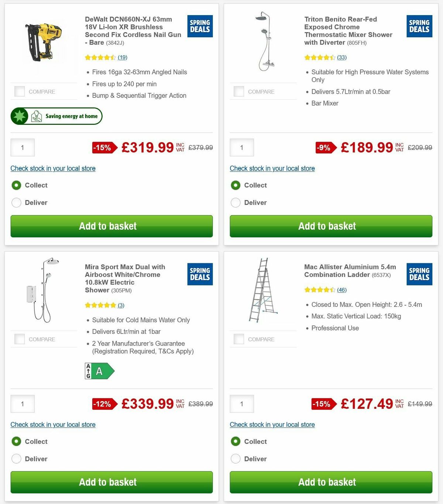The width and height of the screenshot is (443, 504).
Task: Select Collect for the Mac Allister ladder
Action: 236,441
